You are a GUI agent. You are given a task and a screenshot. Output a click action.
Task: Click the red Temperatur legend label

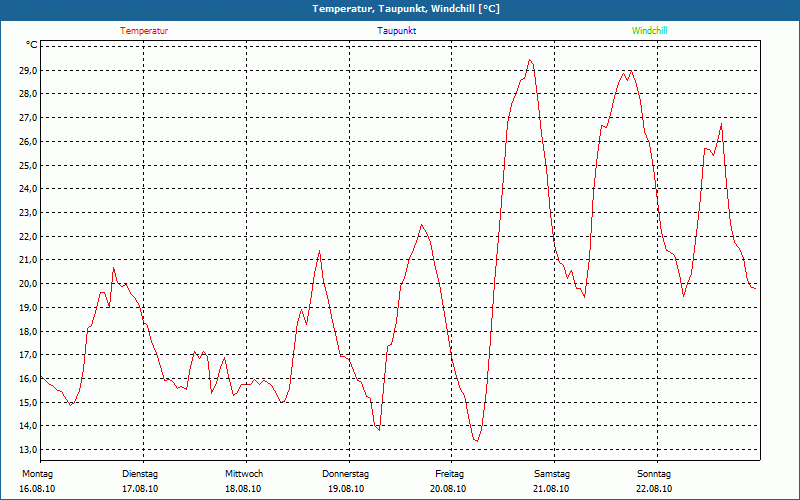tap(144, 31)
